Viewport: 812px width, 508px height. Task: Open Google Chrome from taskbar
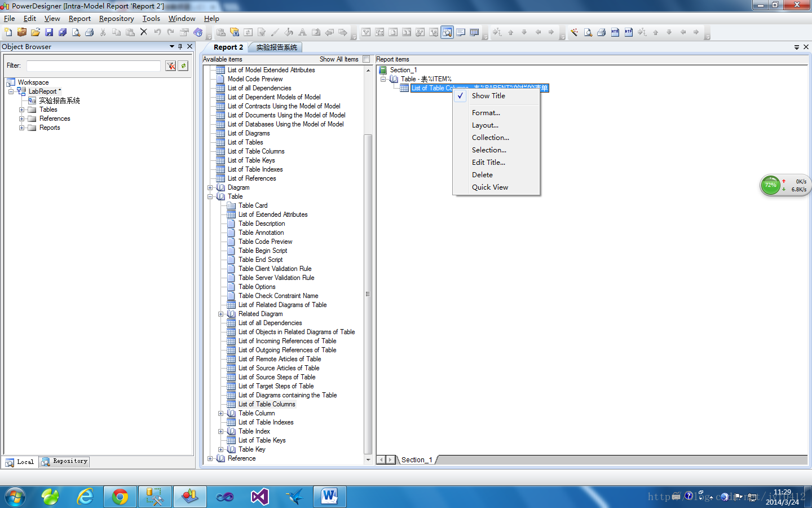point(120,497)
